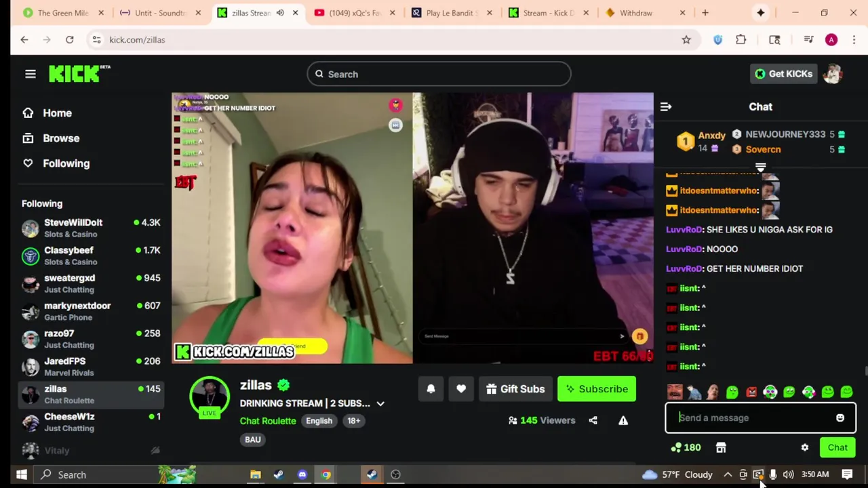View site information icon in address bar
This screenshot has width=868, height=488.
pos(96,40)
